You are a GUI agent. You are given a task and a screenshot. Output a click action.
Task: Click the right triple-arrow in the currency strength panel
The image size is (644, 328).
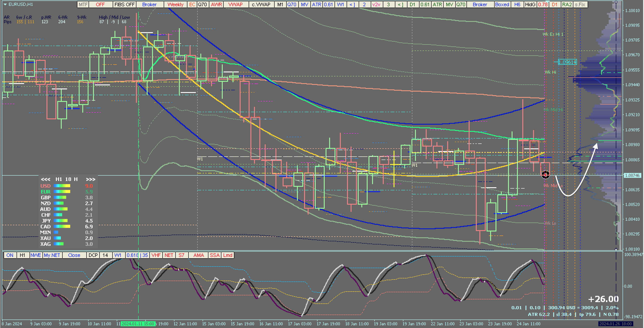(91, 179)
